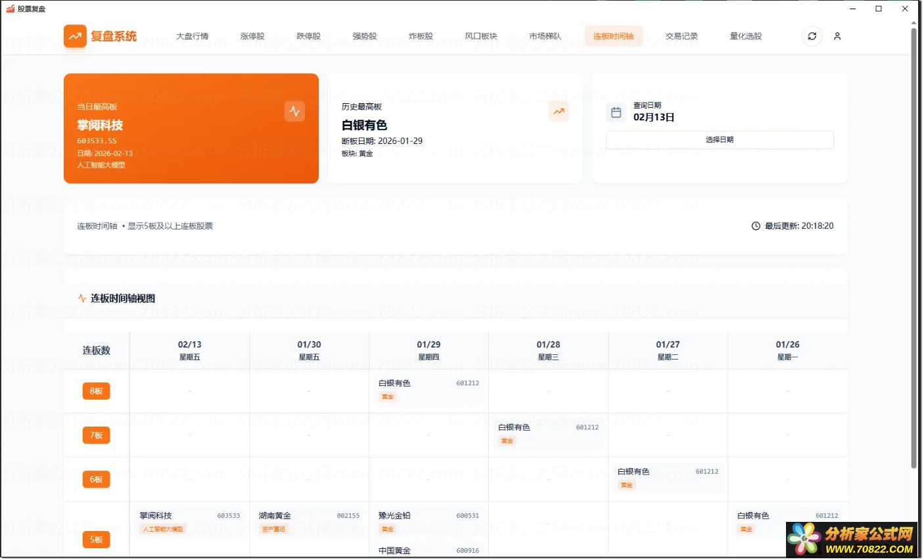This screenshot has height=560, width=924.
Task: Open 白银有色 stock in 01/29 column
Action: pyautogui.click(x=428, y=389)
